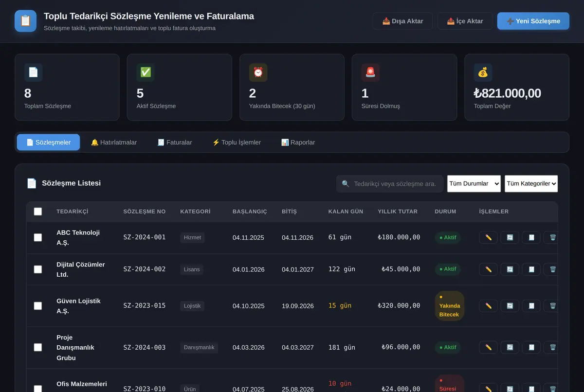Open edit pencil for Dijital Çözümler Ltd.
This screenshot has height=392, width=584.
488,269
